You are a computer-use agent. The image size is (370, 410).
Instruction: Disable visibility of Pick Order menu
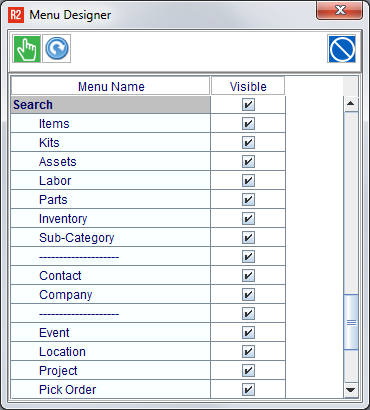(248, 389)
